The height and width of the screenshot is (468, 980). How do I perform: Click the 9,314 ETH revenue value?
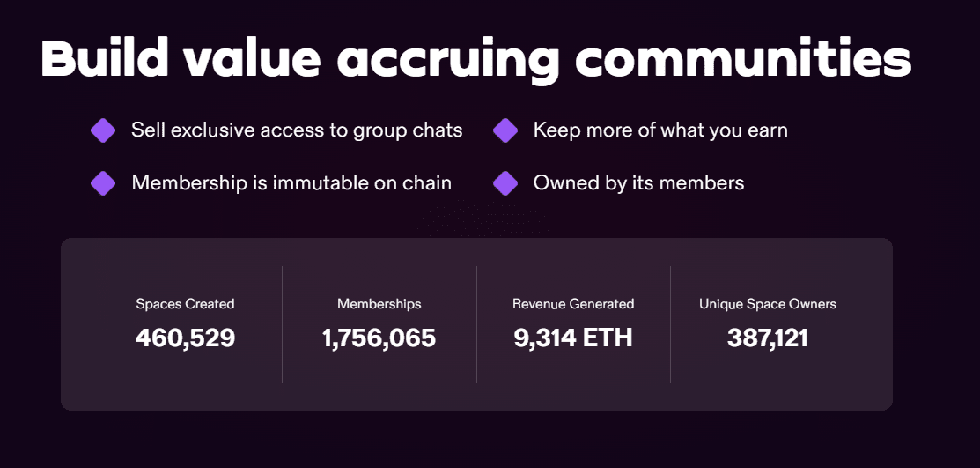pos(573,338)
